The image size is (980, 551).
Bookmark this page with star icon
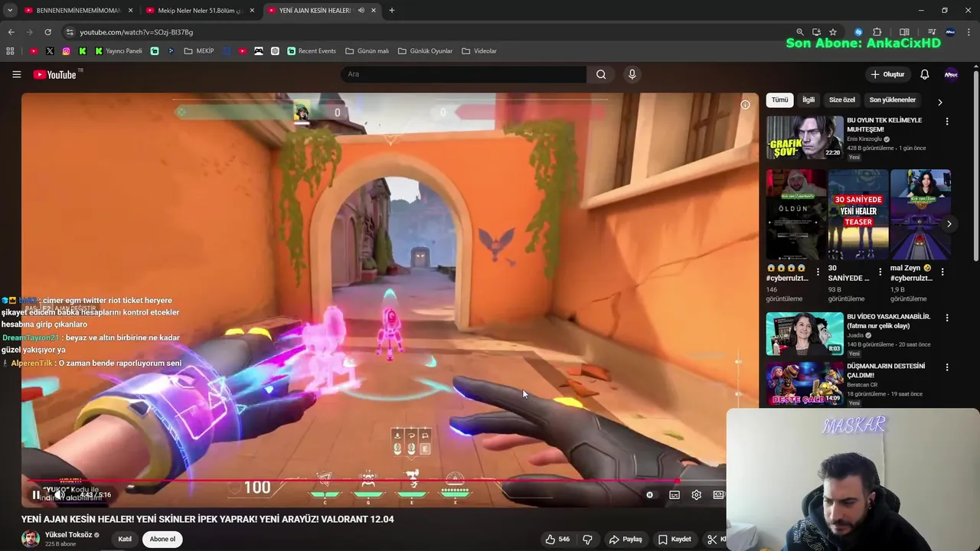point(833,32)
